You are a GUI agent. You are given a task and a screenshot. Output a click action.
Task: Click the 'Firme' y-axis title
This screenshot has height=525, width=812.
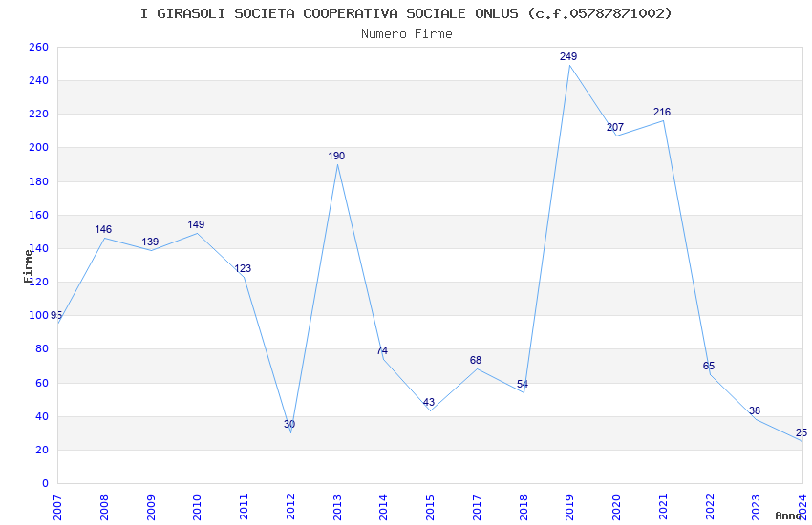(x=28, y=266)
